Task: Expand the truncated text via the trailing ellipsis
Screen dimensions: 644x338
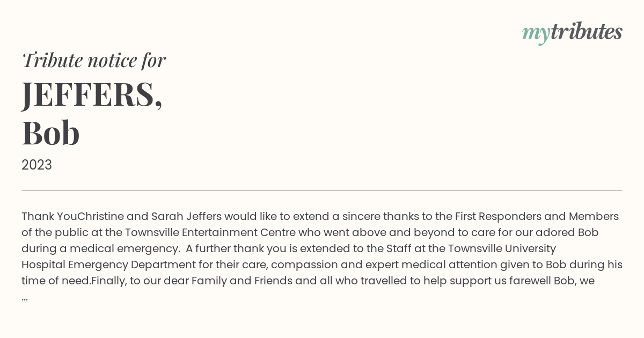Action: pos(25,297)
